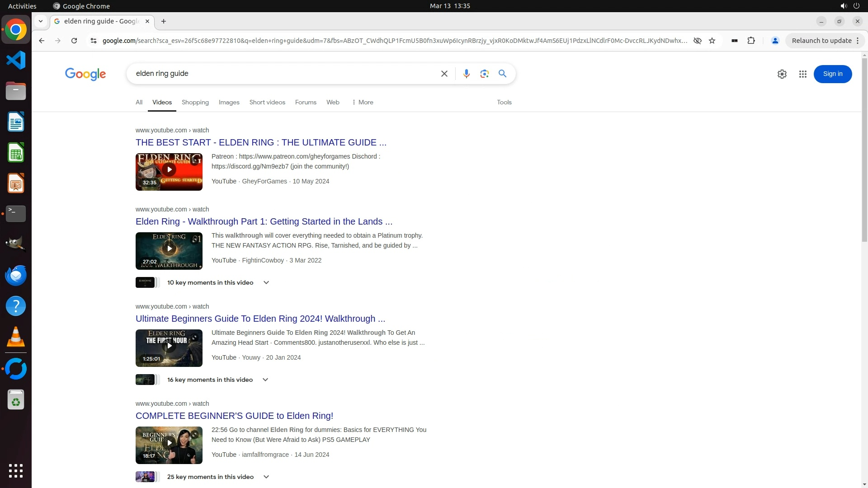Open the More search filters dropdown
The width and height of the screenshot is (868, 488).
[362, 102]
